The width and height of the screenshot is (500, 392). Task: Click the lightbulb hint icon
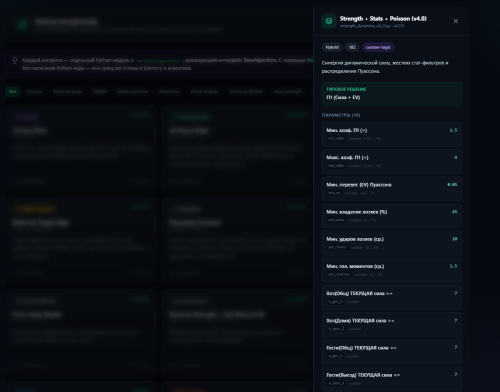15,60
